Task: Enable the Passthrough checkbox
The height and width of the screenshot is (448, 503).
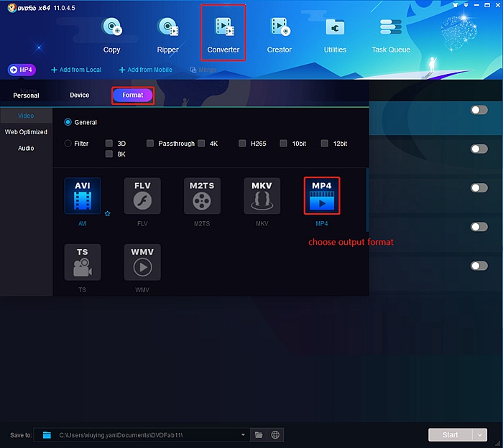Action: pyautogui.click(x=150, y=143)
